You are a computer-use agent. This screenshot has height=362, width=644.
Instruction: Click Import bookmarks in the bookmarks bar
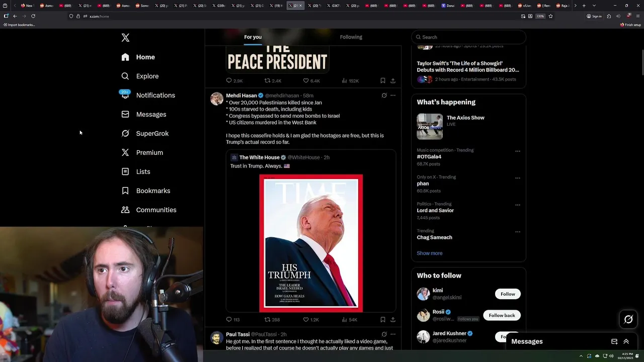(x=19, y=25)
